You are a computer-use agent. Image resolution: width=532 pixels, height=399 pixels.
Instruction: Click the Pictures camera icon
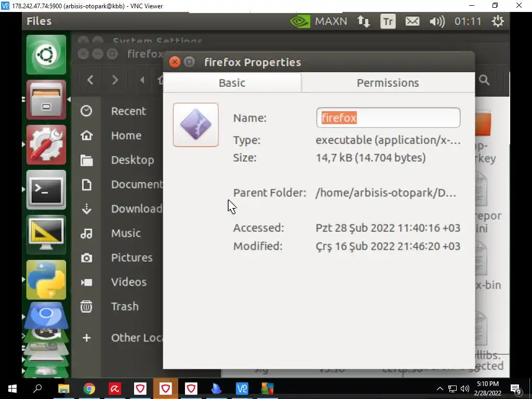click(x=87, y=258)
